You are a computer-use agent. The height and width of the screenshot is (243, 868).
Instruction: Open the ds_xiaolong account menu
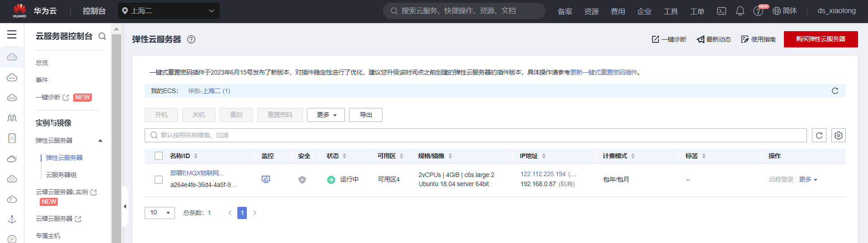[x=836, y=11]
